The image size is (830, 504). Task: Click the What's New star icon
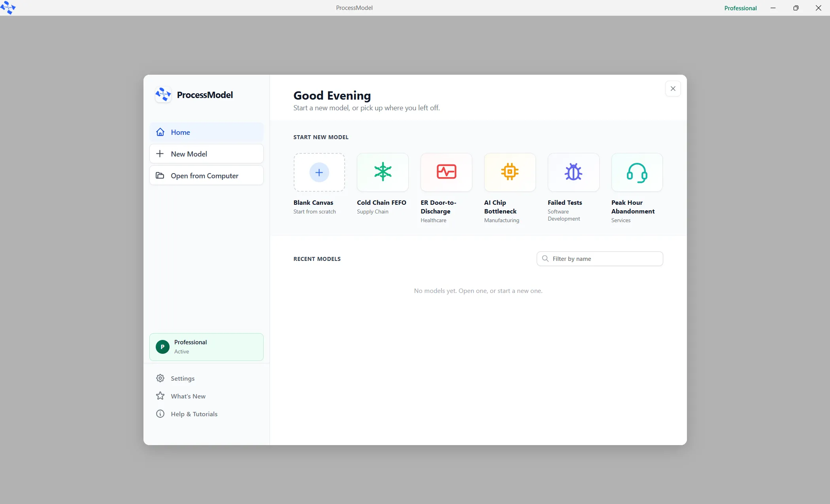(x=160, y=396)
